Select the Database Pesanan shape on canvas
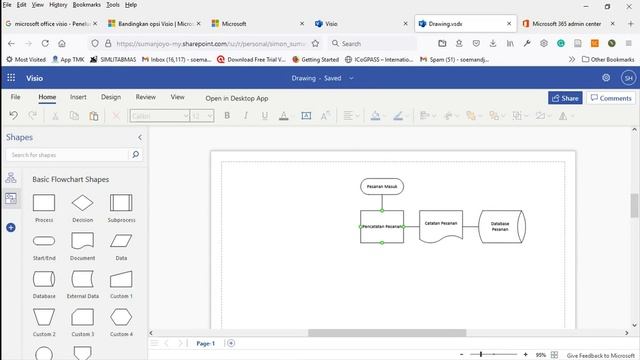The height and width of the screenshot is (360, 640). (x=502, y=227)
